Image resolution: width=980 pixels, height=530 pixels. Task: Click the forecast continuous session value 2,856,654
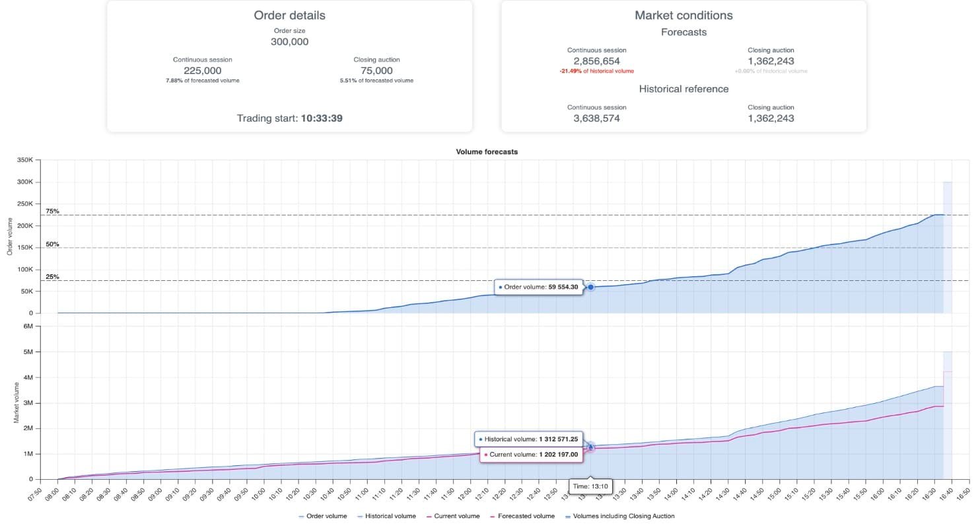(596, 61)
